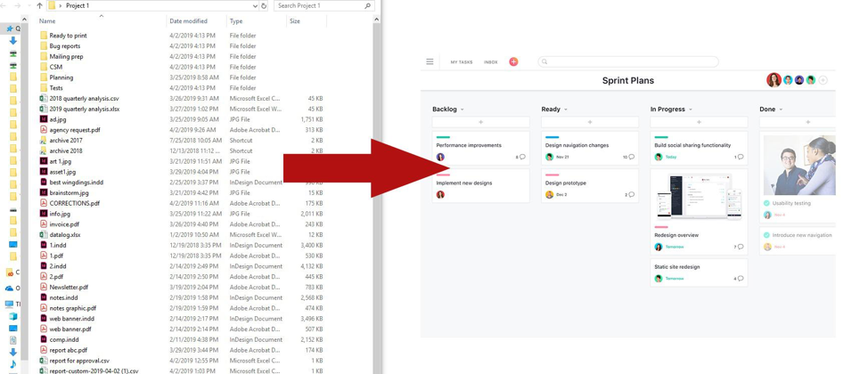This screenshot has width=868, height=374.
Task: Add a card to the Backlog column
Action: tap(481, 122)
